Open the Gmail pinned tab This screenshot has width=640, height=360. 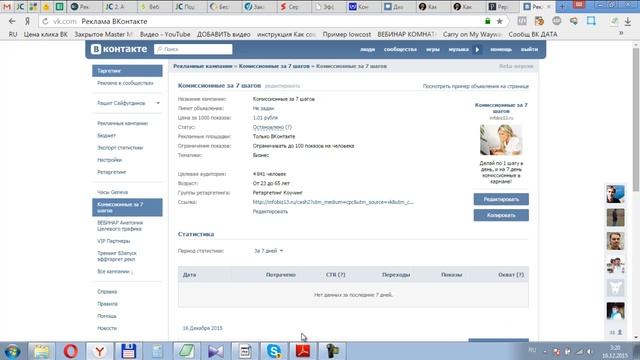tap(7, 7)
